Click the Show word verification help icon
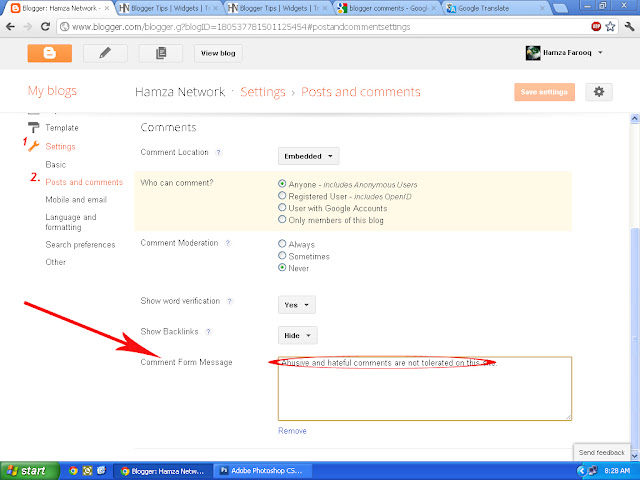The height and width of the screenshot is (480, 640). [x=229, y=301]
